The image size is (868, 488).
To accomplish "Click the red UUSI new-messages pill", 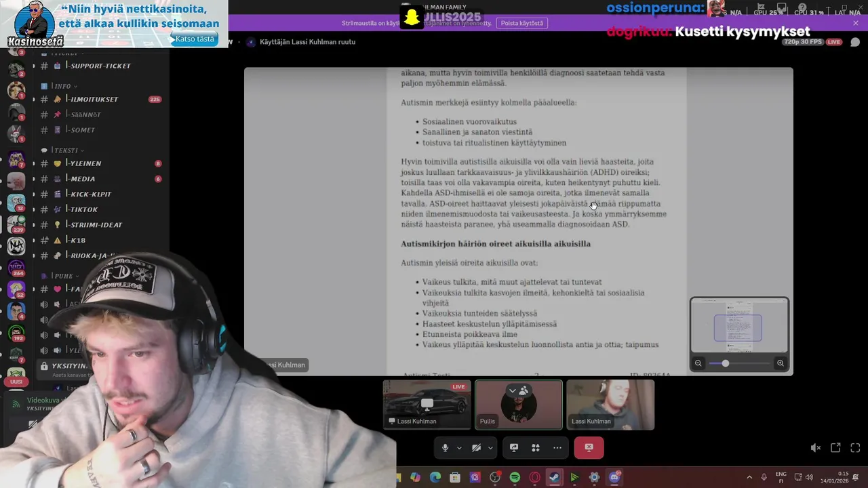I will pos(16,382).
